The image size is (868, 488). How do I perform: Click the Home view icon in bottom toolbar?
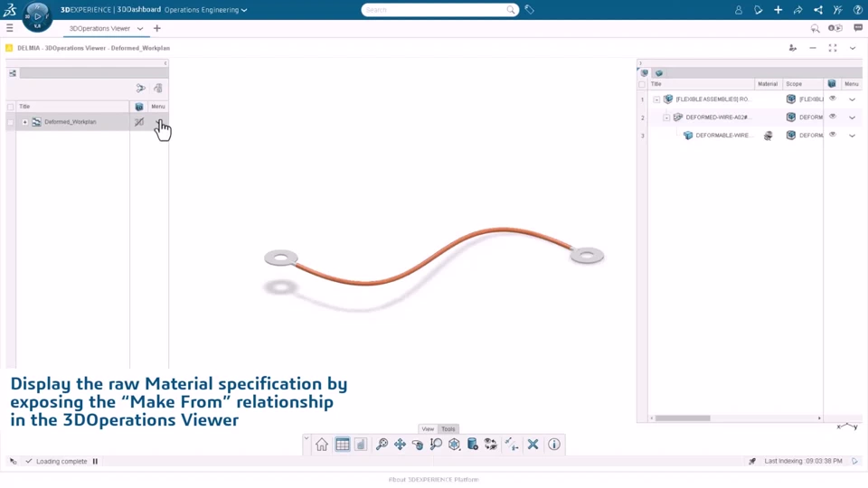(x=322, y=445)
